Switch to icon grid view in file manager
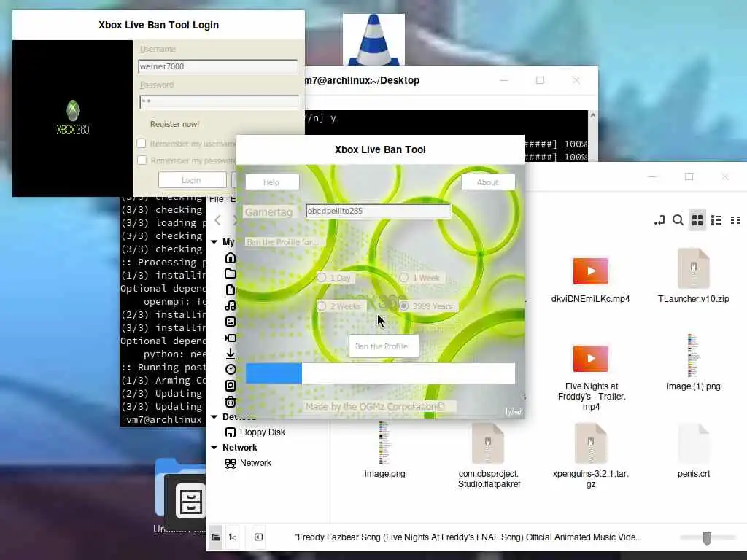The image size is (747, 560). pos(697,220)
